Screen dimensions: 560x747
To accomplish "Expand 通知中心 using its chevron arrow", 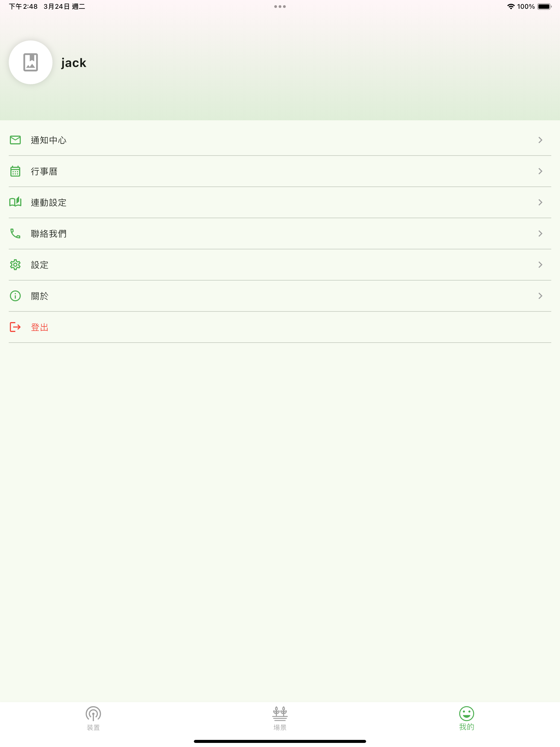I will pyautogui.click(x=540, y=140).
